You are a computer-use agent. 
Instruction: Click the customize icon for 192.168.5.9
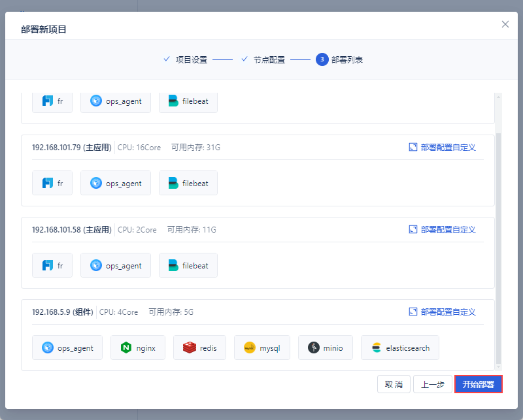point(413,312)
